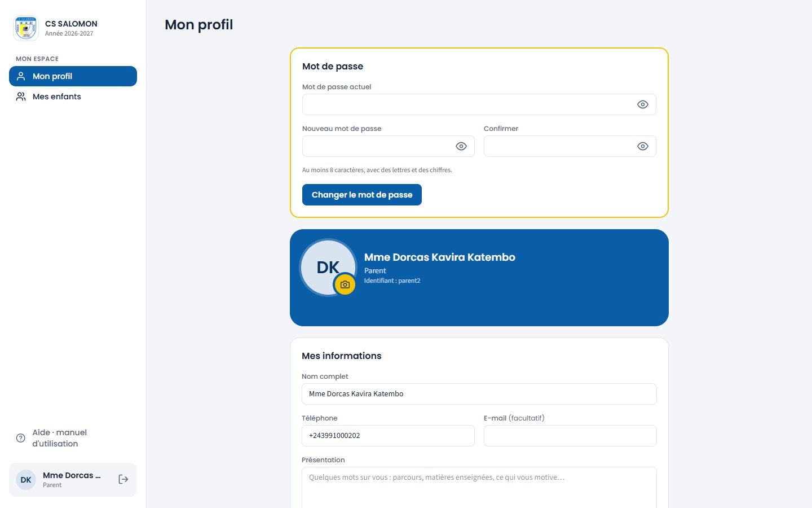Click the yellow camera icon on avatar
This screenshot has width=812, height=508.
(x=345, y=284)
